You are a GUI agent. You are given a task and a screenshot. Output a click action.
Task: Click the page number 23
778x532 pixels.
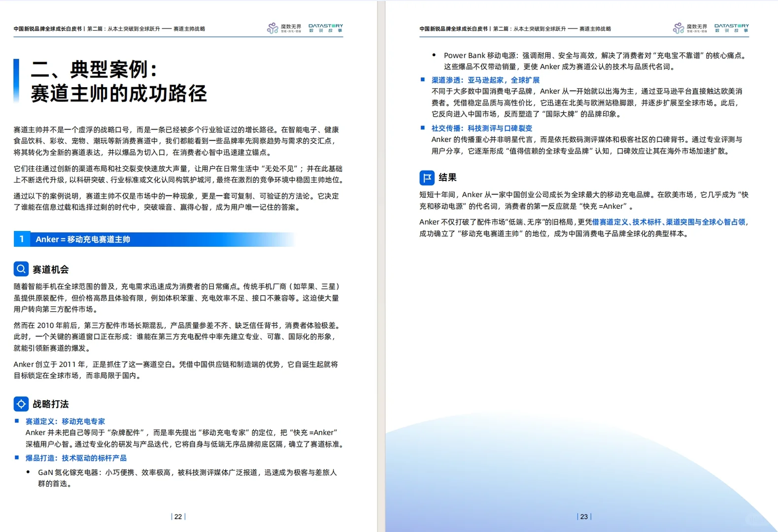tap(584, 517)
